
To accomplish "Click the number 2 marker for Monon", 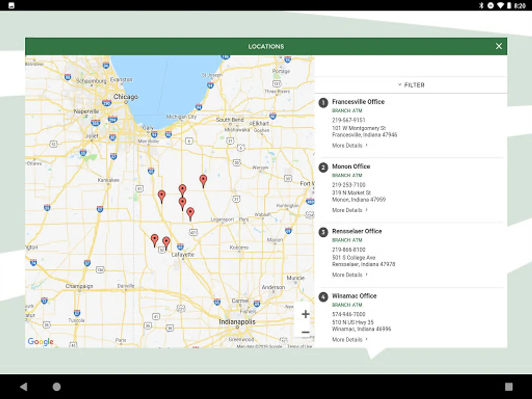I will coord(323,167).
